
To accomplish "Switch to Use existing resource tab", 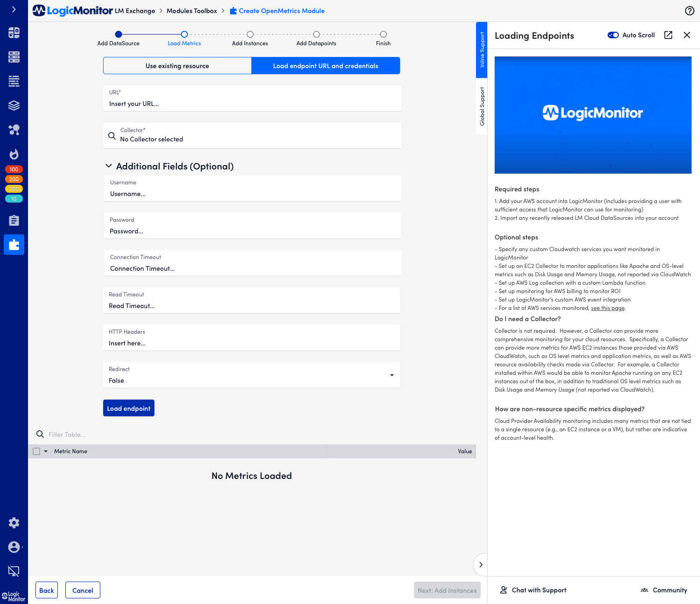I will (177, 66).
